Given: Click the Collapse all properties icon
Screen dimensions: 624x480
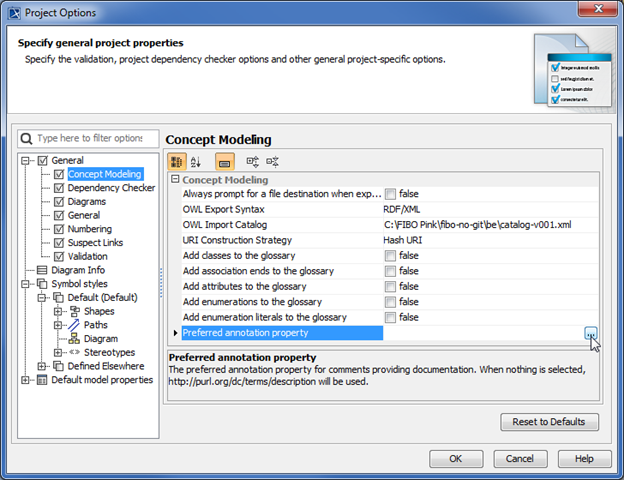Looking at the screenshot, I should (273, 162).
